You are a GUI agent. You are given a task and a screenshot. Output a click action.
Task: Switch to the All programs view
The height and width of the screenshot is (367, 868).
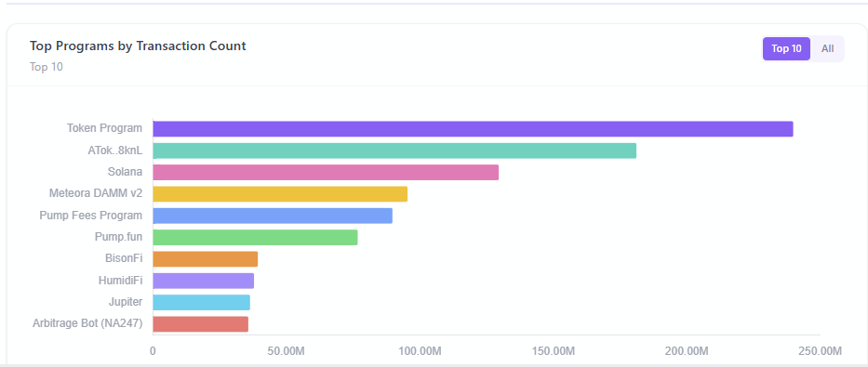pos(827,48)
